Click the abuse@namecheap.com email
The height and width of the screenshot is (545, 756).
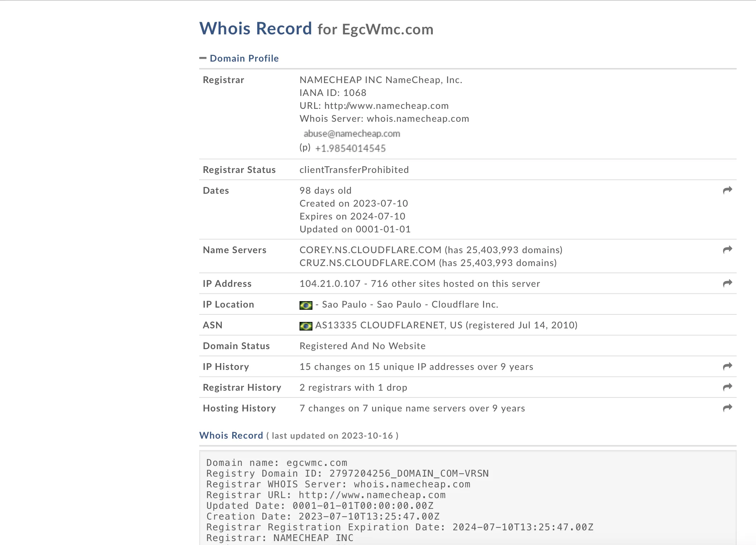click(x=351, y=134)
